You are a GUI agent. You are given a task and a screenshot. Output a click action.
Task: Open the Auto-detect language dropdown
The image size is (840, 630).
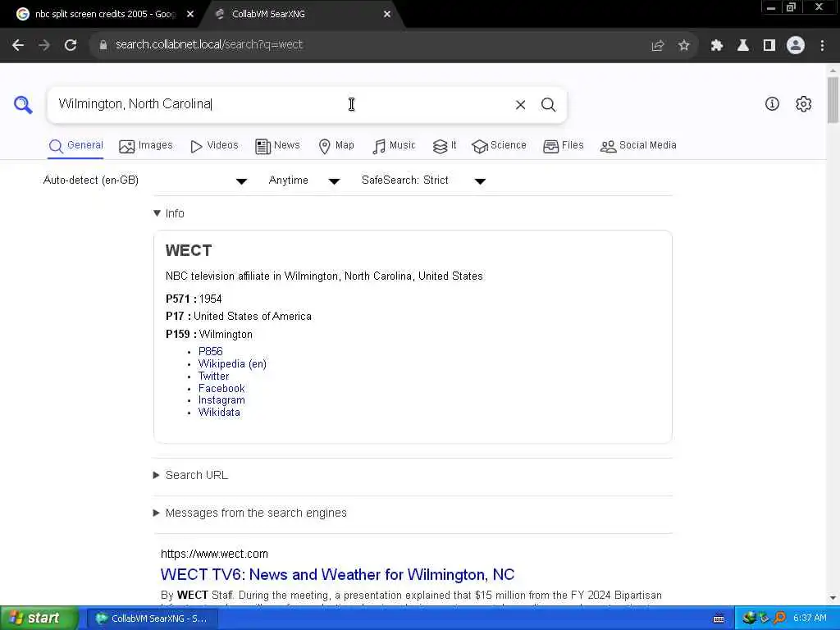tap(144, 180)
